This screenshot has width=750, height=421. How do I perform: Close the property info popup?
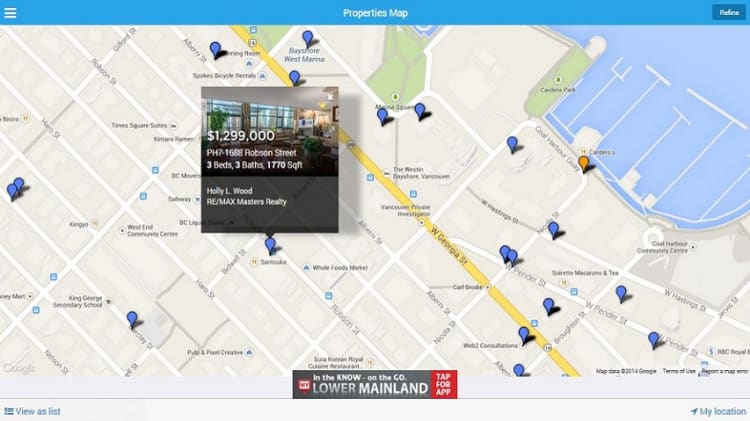tap(330, 97)
